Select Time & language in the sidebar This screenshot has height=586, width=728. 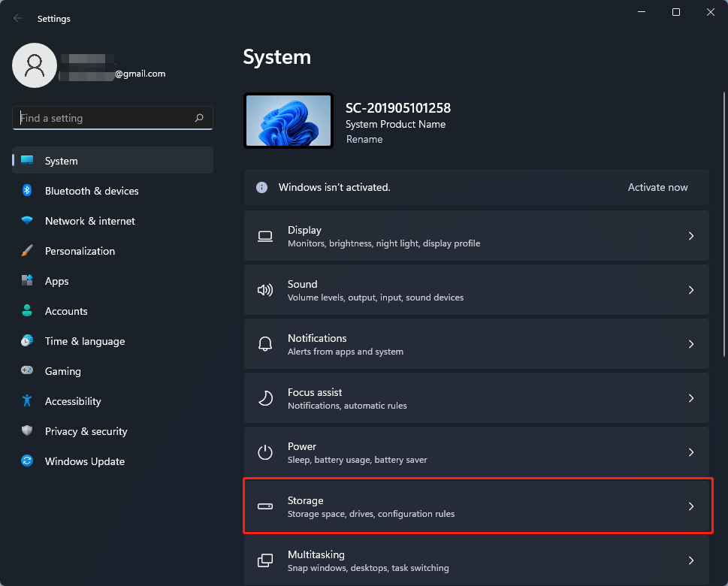click(84, 341)
